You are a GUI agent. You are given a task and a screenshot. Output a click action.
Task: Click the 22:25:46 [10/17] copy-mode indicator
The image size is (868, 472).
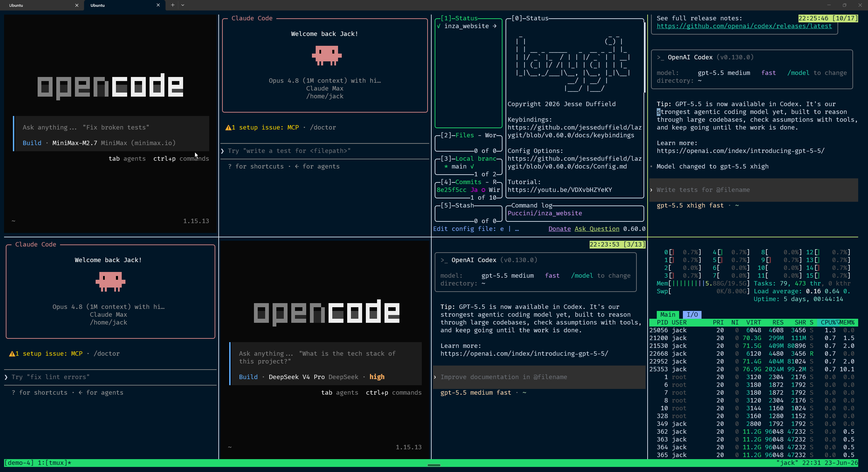828,18
